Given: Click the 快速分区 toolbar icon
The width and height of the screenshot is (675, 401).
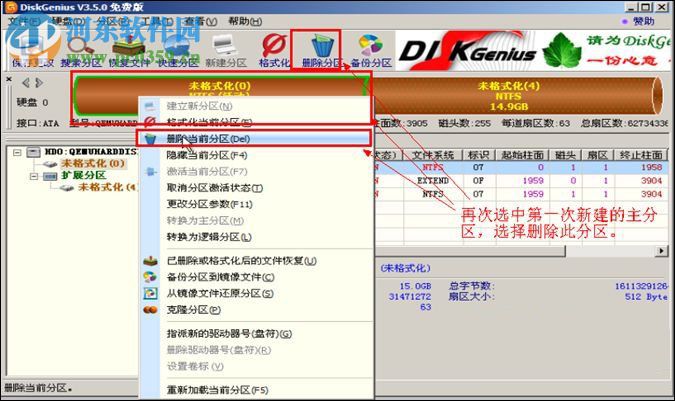Looking at the screenshot, I should coord(177,52).
